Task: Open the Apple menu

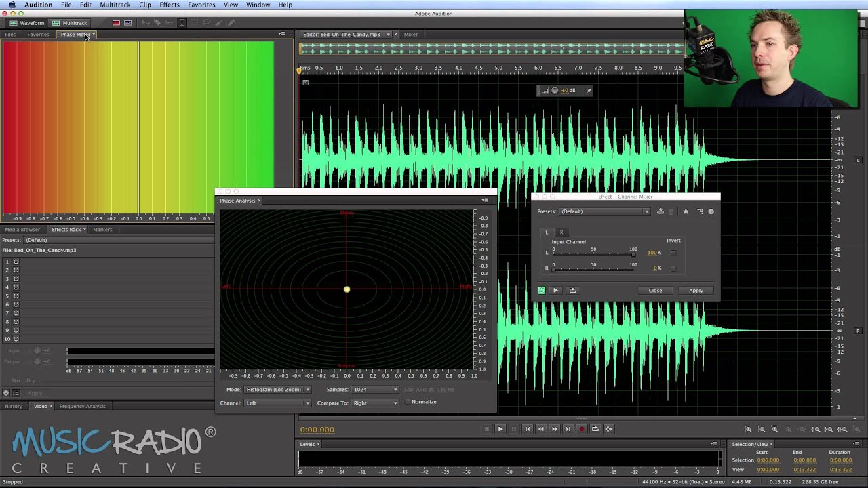Action: [x=12, y=5]
